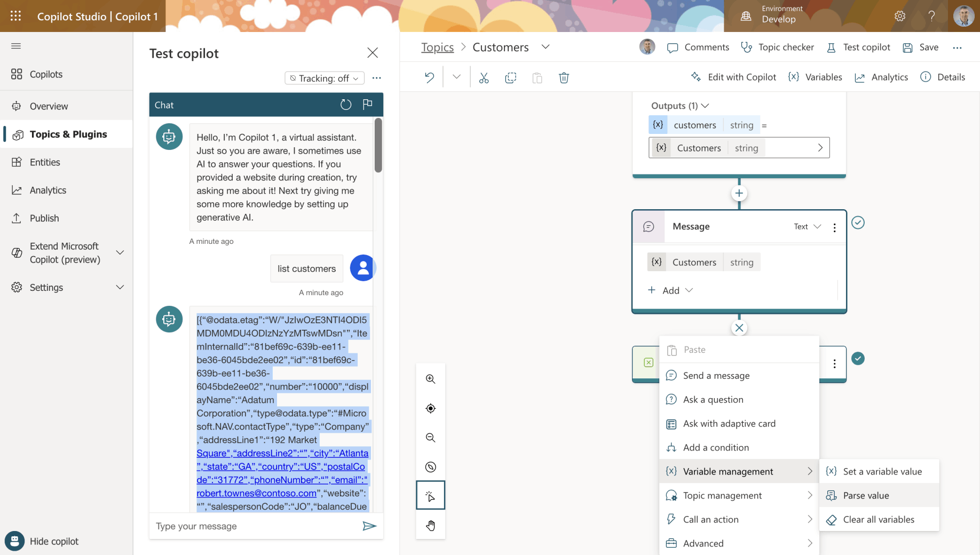This screenshot has height=555, width=980.
Task: Open Call an action submenu
Action: pyautogui.click(x=739, y=519)
